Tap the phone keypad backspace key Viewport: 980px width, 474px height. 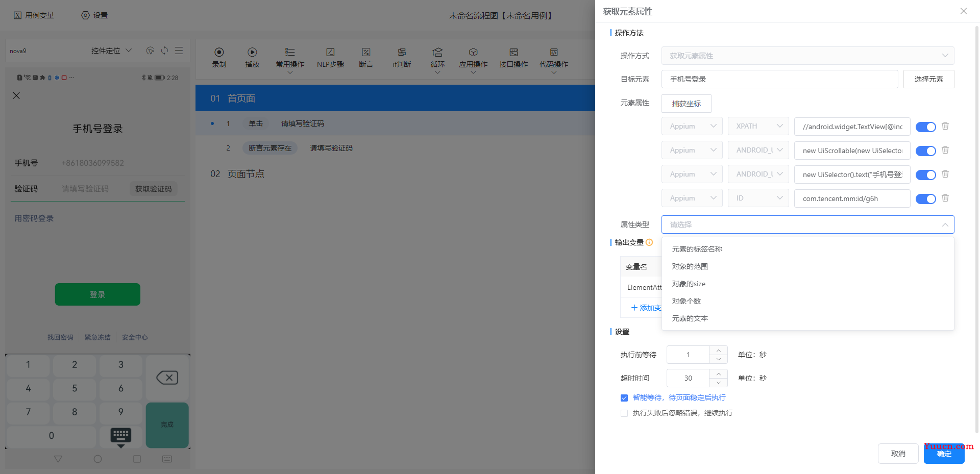tap(167, 378)
